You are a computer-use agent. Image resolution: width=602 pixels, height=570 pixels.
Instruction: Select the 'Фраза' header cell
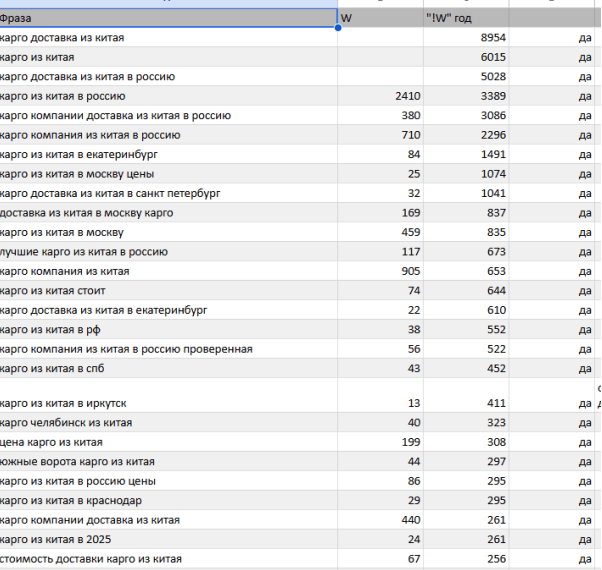(x=169, y=18)
